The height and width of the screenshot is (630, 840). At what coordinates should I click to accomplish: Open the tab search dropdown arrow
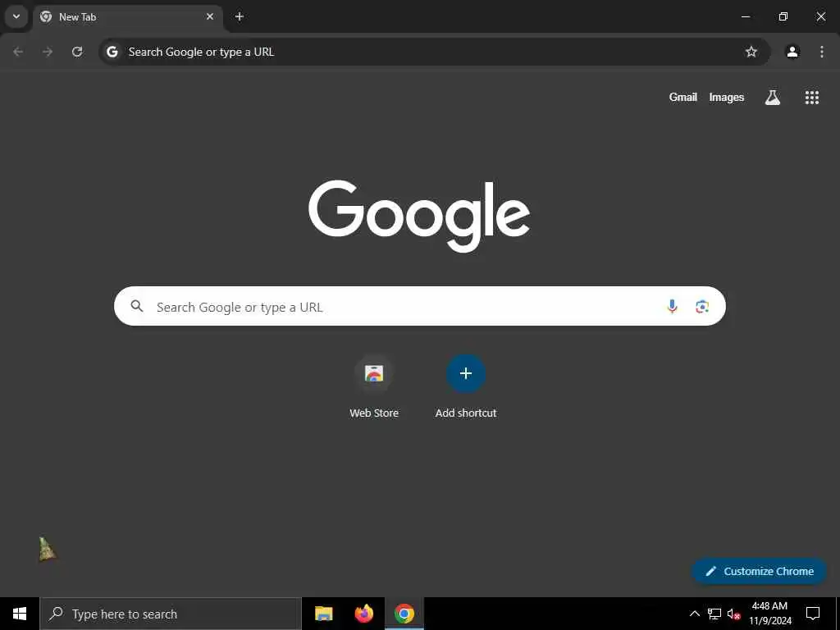(x=16, y=16)
